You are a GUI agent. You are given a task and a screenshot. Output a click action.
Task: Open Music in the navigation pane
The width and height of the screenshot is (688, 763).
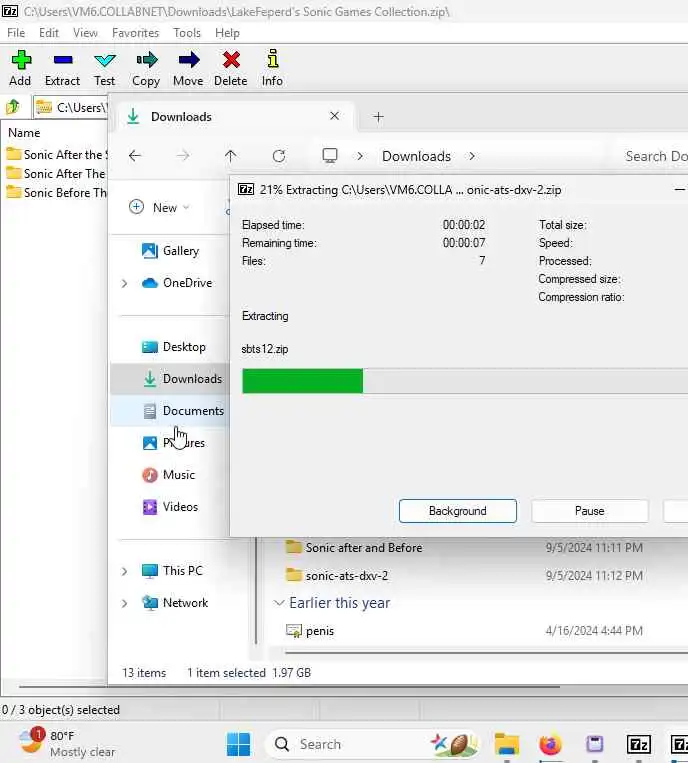click(170, 475)
